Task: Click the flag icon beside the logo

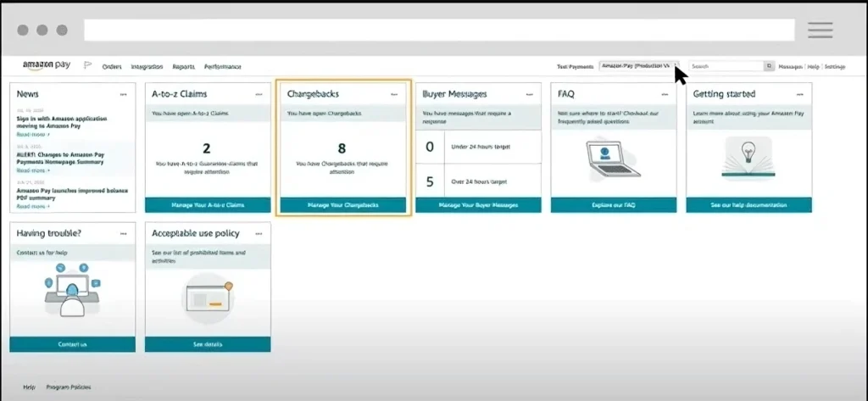Action: click(x=87, y=65)
